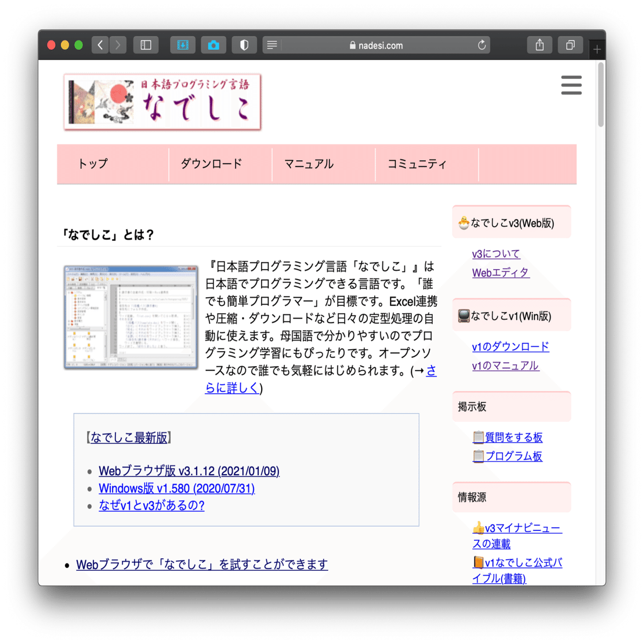This screenshot has width=644, height=644.
Task: Click the chick icon beside なでしこv3(Web版)
Action: [464, 223]
